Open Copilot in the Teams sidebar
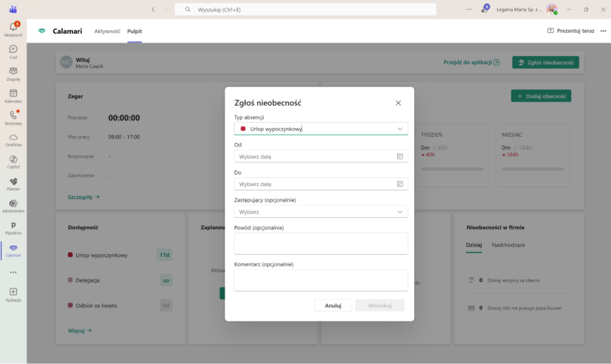 (13, 162)
